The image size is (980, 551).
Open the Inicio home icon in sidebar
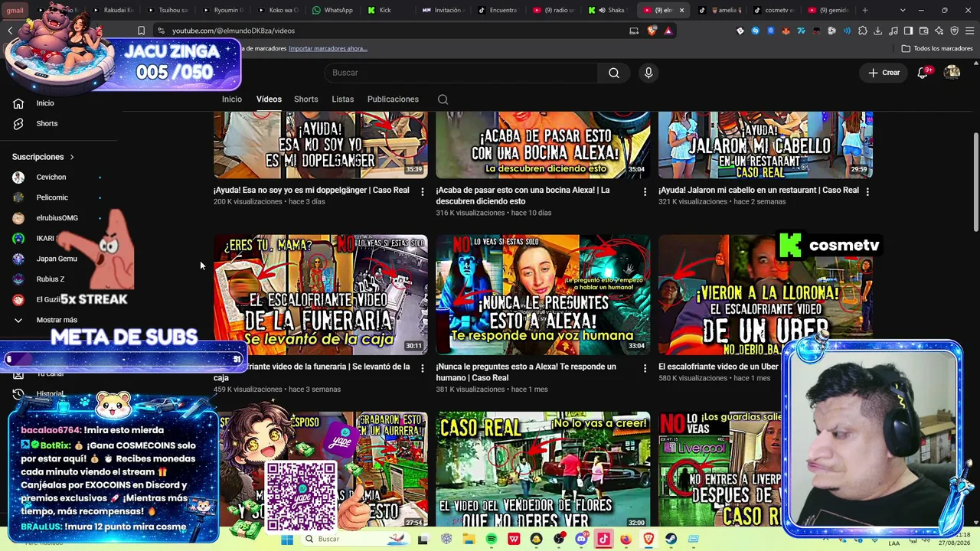[18, 103]
